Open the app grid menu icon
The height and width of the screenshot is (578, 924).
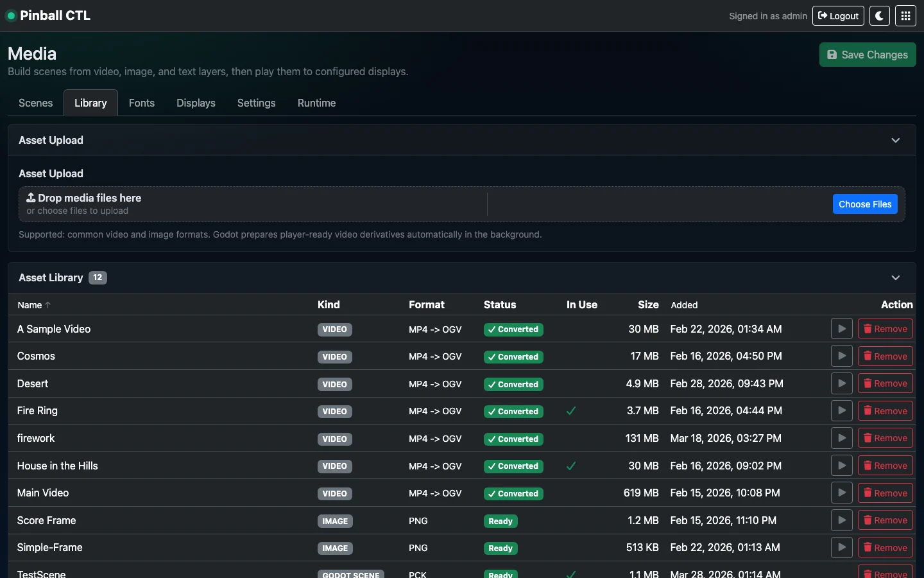905,16
